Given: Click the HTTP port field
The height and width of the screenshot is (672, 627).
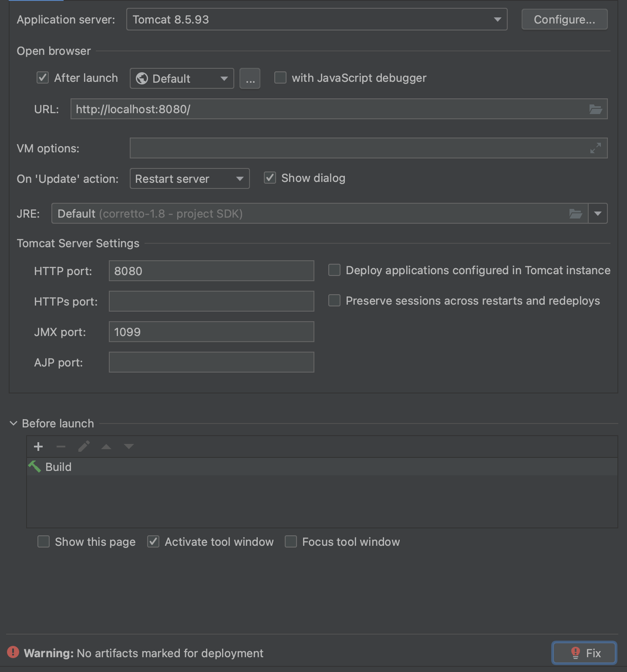Looking at the screenshot, I should pos(212,271).
